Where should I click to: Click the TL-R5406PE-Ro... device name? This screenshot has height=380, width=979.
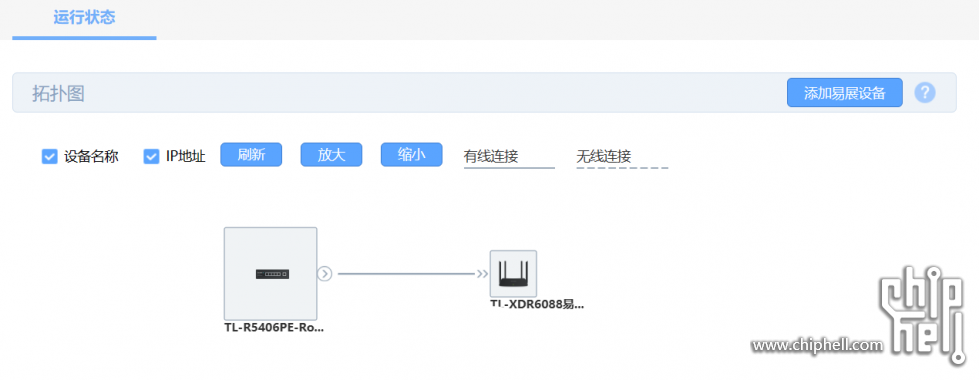tap(274, 328)
